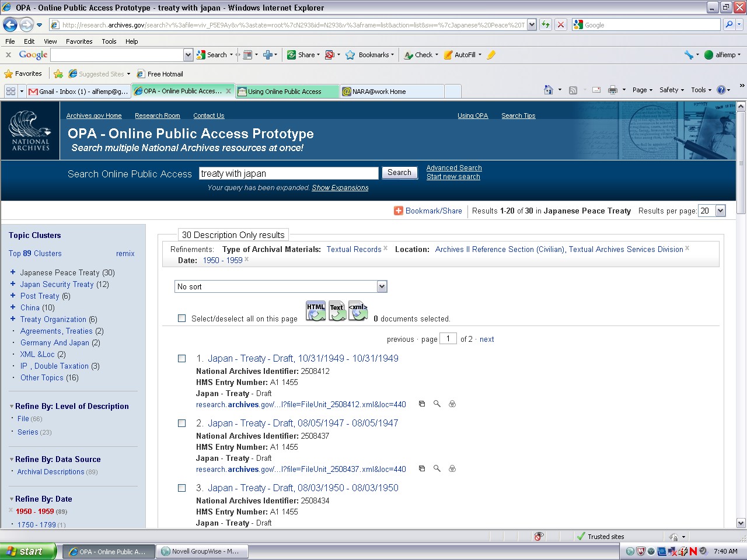
Task: Click the Help question mark icon
Action: pos(721,90)
